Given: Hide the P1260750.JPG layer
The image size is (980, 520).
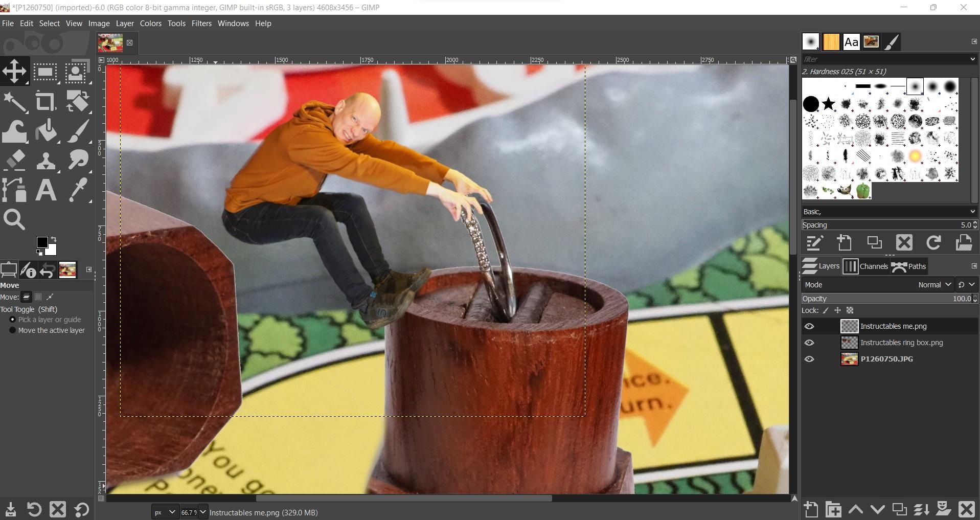Looking at the screenshot, I should pyautogui.click(x=809, y=359).
